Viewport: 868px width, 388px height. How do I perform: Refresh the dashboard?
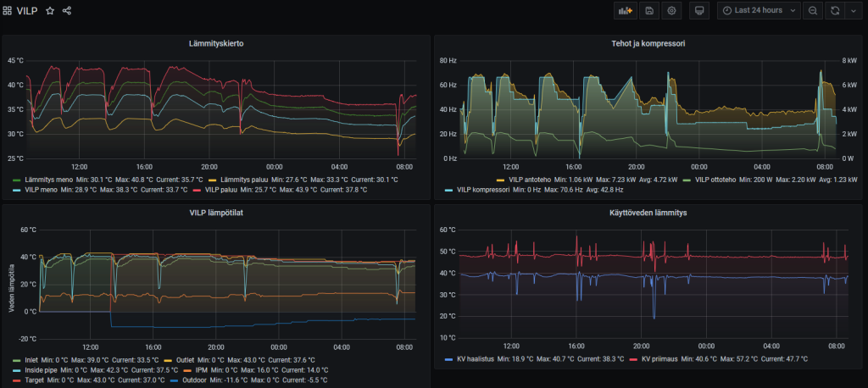835,10
